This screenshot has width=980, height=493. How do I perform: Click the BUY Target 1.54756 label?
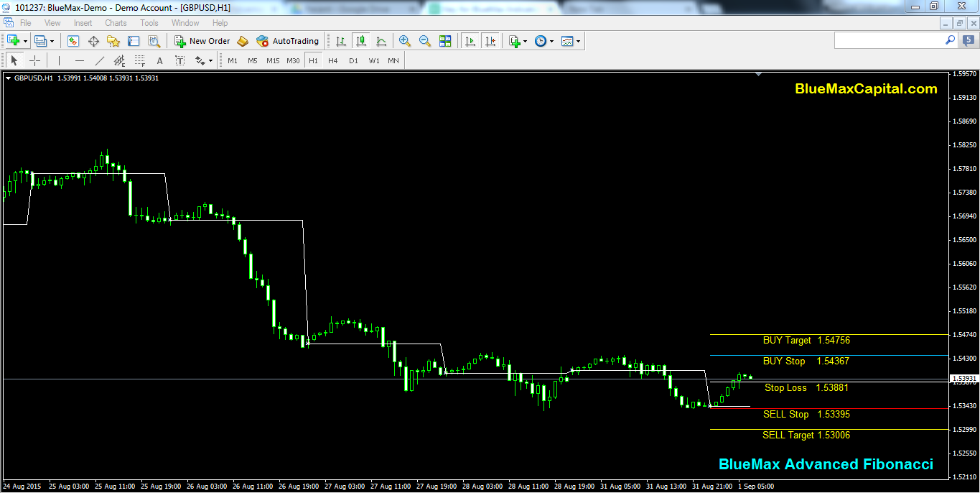click(806, 340)
